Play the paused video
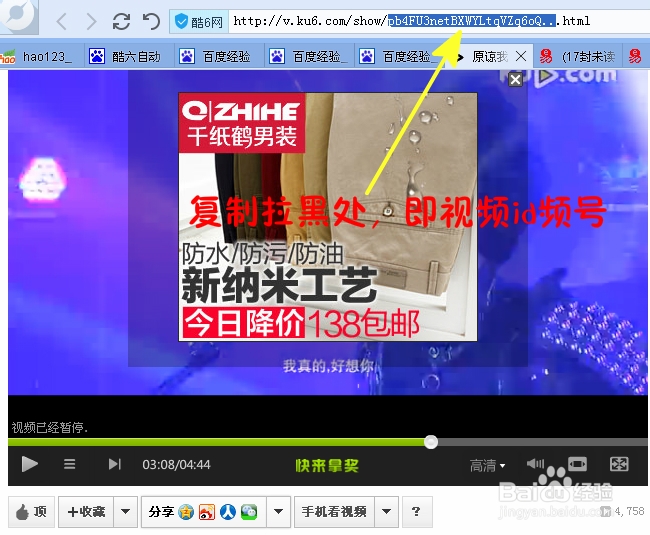The height and width of the screenshot is (535, 650). click(x=29, y=464)
